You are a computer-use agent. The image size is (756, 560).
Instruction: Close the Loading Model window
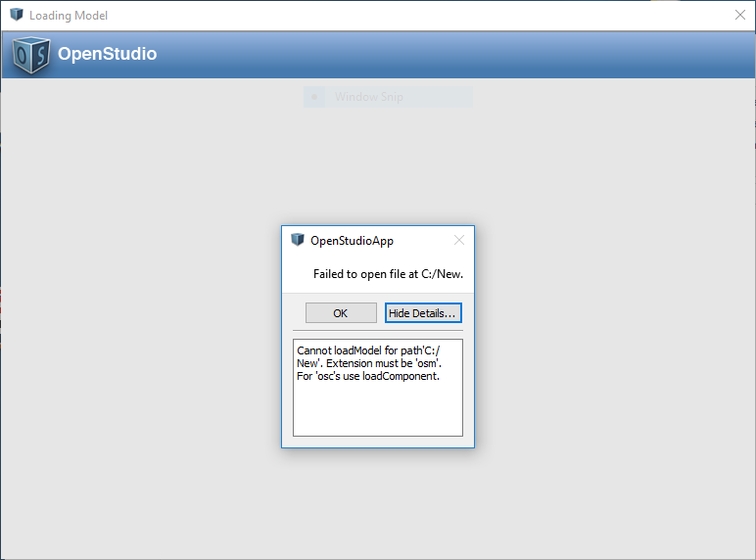click(x=740, y=15)
